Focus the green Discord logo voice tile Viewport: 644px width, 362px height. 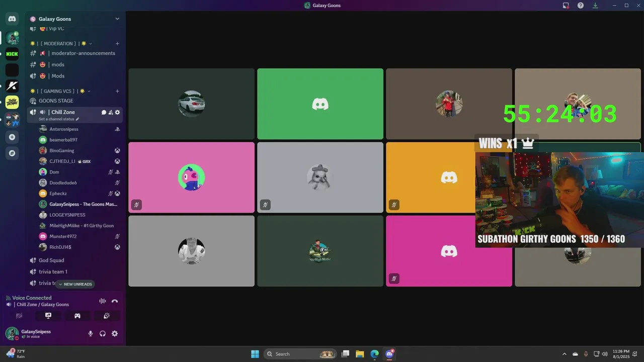point(320,104)
